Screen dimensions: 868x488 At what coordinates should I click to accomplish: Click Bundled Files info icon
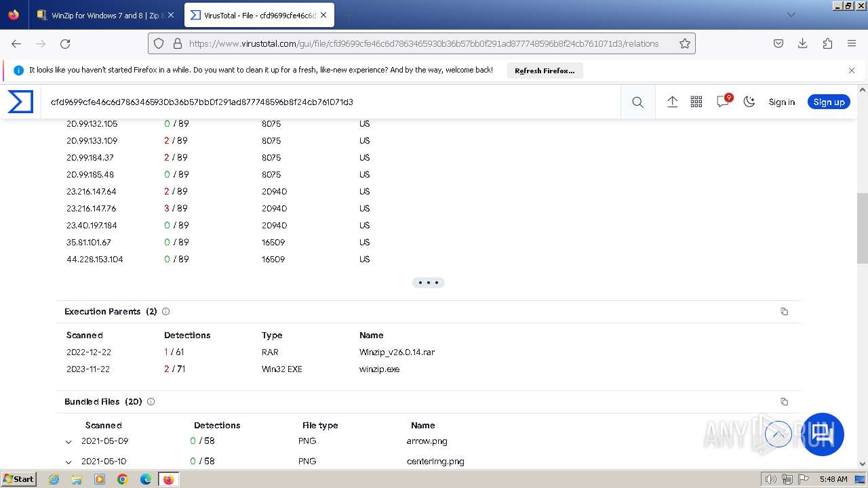[x=151, y=402]
